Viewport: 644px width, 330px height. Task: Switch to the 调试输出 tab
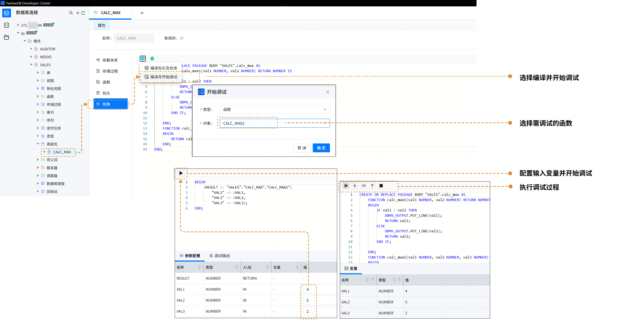pyautogui.click(x=220, y=256)
